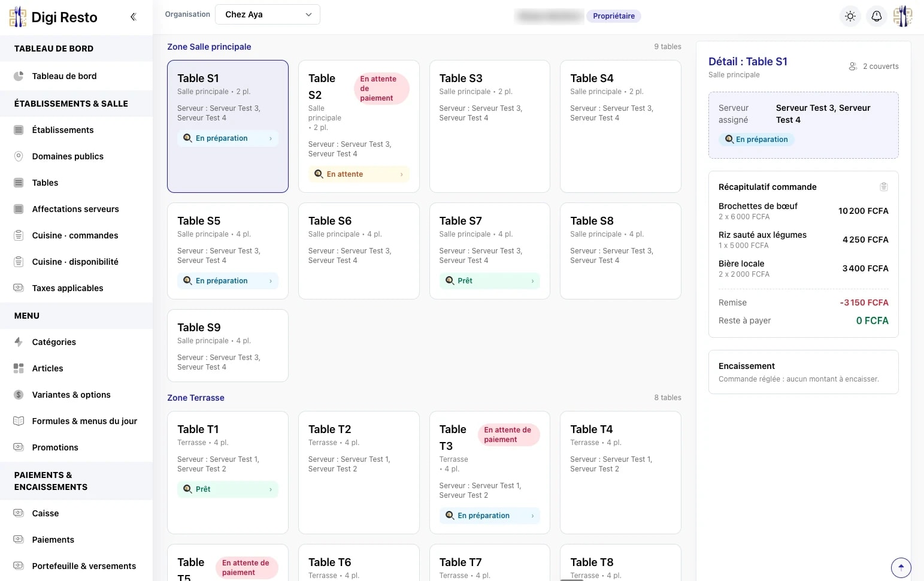924x581 pixels.
Task: Expand the Prêt status on Table T1
Action: pos(228,489)
